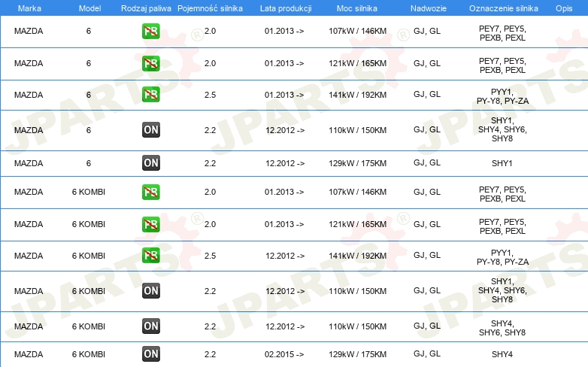Click PEY7, PEY5, PEXB, PEXL in 6 KOMBI 121kW row

(502, 226)
